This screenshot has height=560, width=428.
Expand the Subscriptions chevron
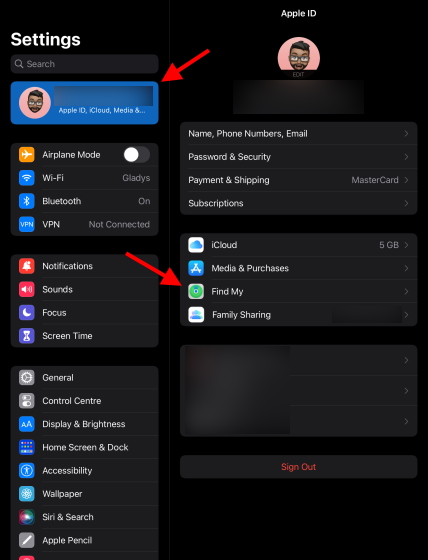pos(406,203)
